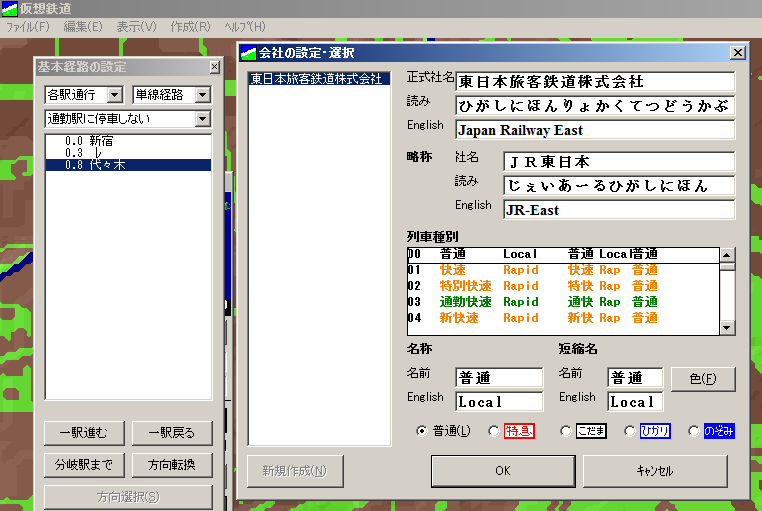
Task: Click the 新規作成(N) button
Action: [x=295, y=471]
